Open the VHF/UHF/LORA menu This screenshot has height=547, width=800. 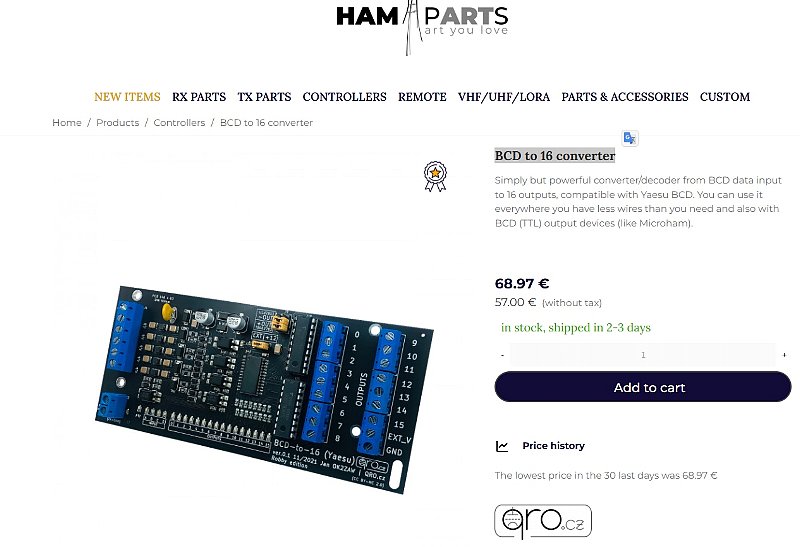click(504, 97)
